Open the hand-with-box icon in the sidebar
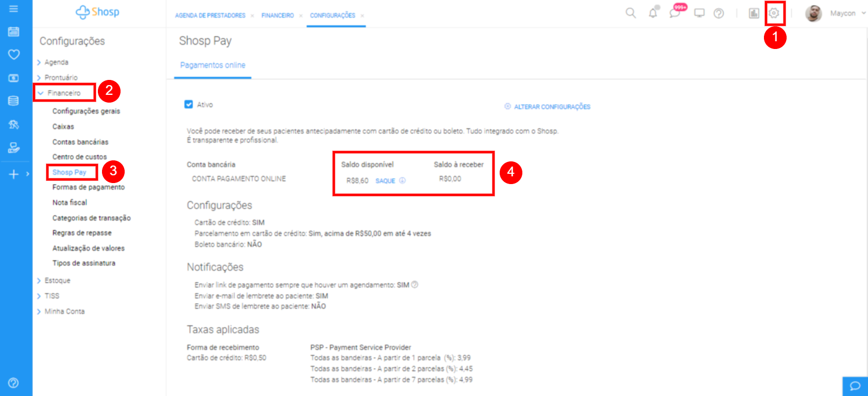The width and height of the screenshot is (868, 396). (14, 148)
